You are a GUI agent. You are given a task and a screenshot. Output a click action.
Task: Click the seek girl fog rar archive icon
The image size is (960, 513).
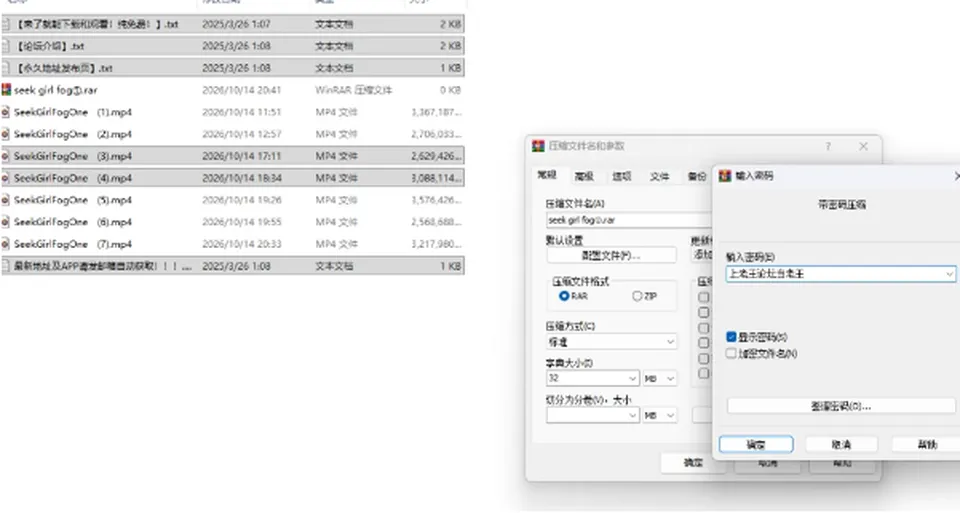tap(6, 90)
